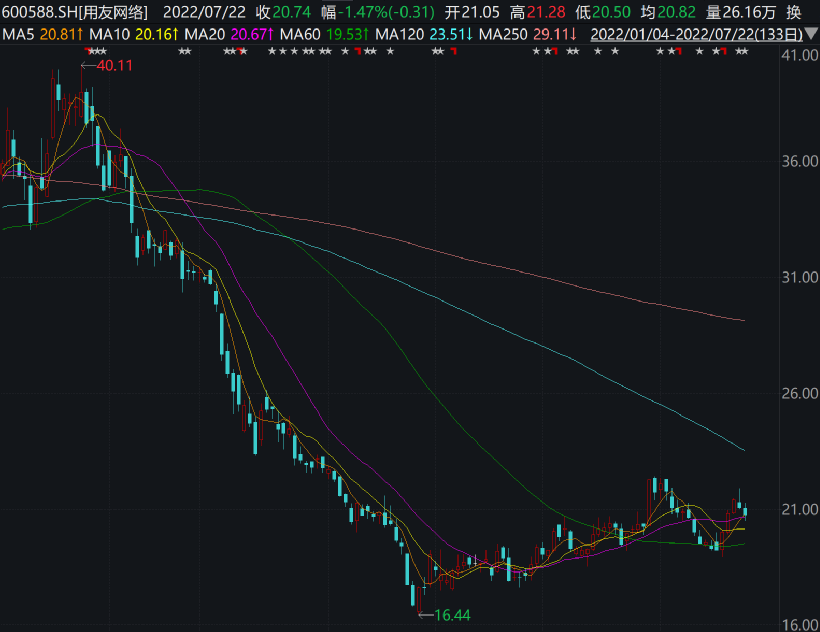Click the 41.00 price axis label
This screenshot has height=632, width=820.
[796, 57]
